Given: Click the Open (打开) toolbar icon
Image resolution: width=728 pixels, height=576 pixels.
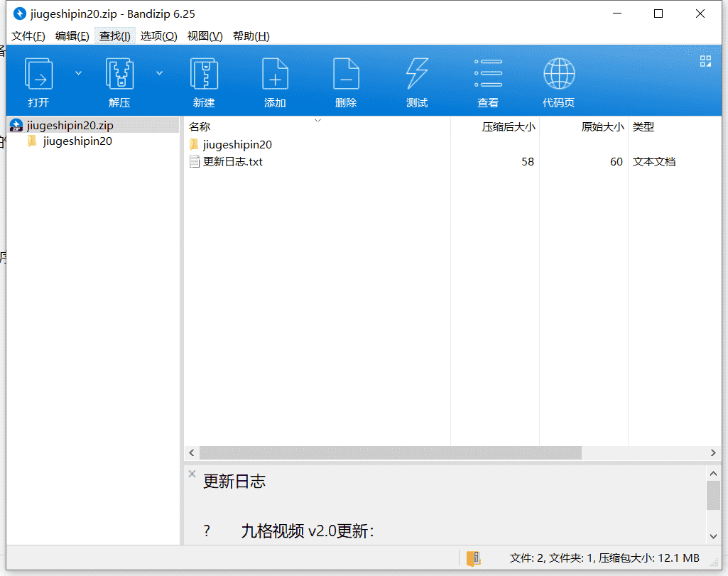Looking at the screenshot, I should pos(38,74).
